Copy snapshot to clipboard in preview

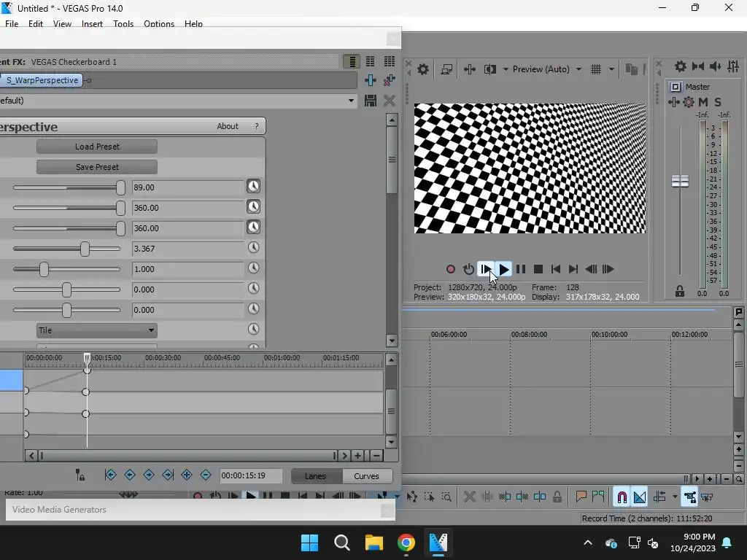coord(631,69)
